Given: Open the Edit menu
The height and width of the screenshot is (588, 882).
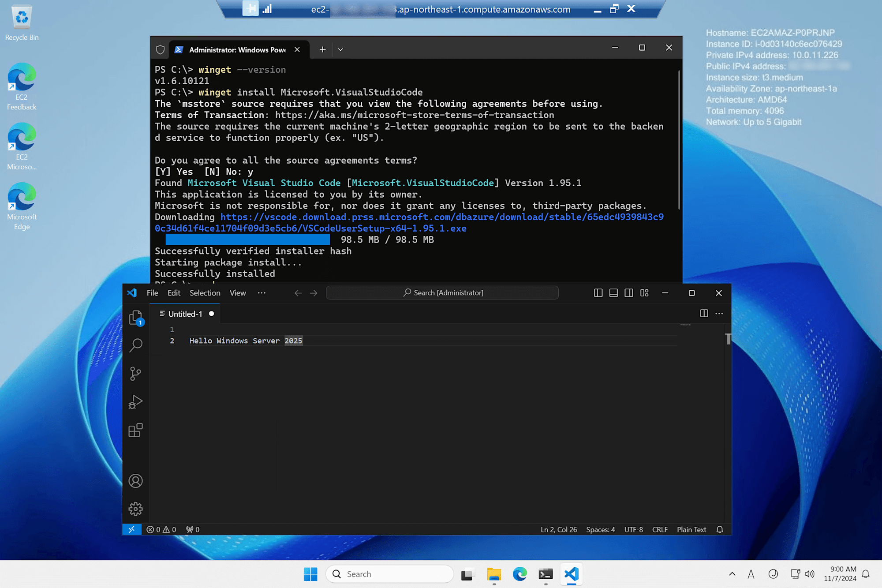Looking at the screenshot, I should click(x=174, y=293).
